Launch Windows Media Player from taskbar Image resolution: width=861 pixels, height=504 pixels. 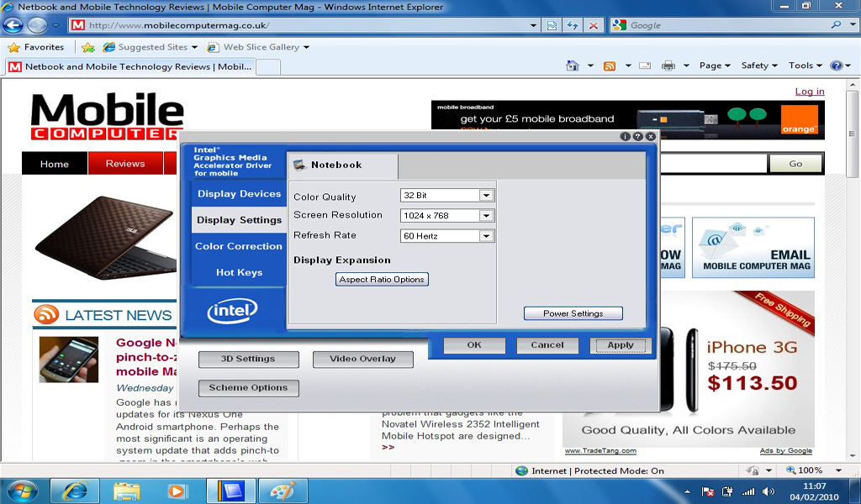click(178, 491)
